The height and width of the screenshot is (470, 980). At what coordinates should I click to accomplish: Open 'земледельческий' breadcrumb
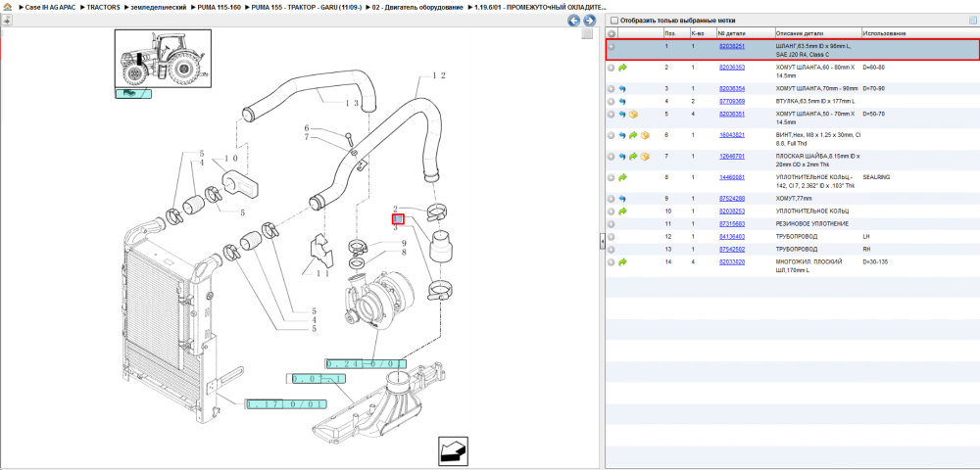(159, 7)
